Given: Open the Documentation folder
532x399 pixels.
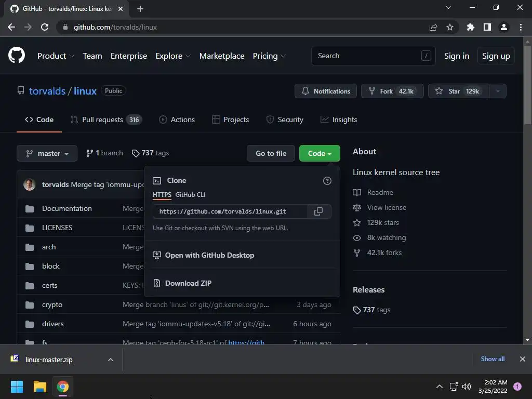Looking at the screenshot, I should point(67,209).
